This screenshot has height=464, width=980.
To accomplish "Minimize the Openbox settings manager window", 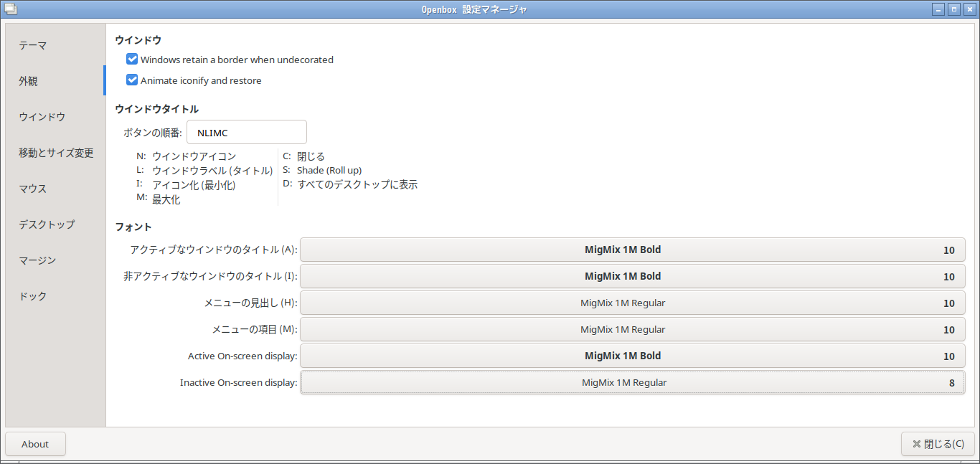I will (x=939, y=9).
